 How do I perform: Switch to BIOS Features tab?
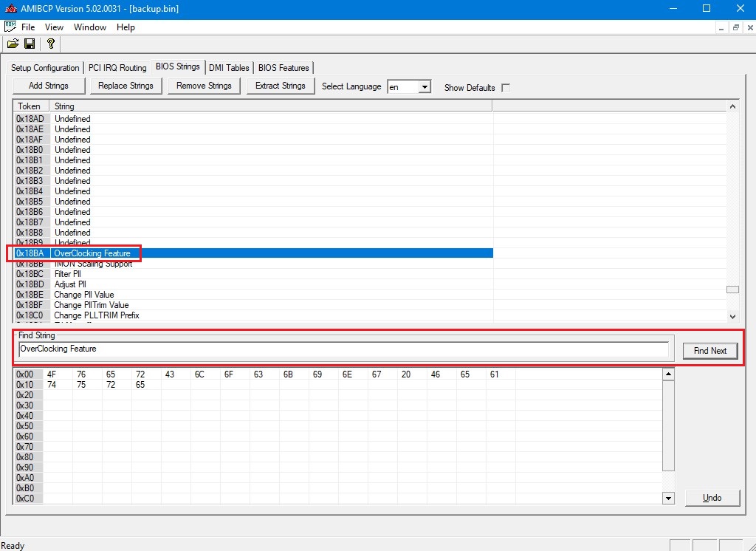(283, 68)
